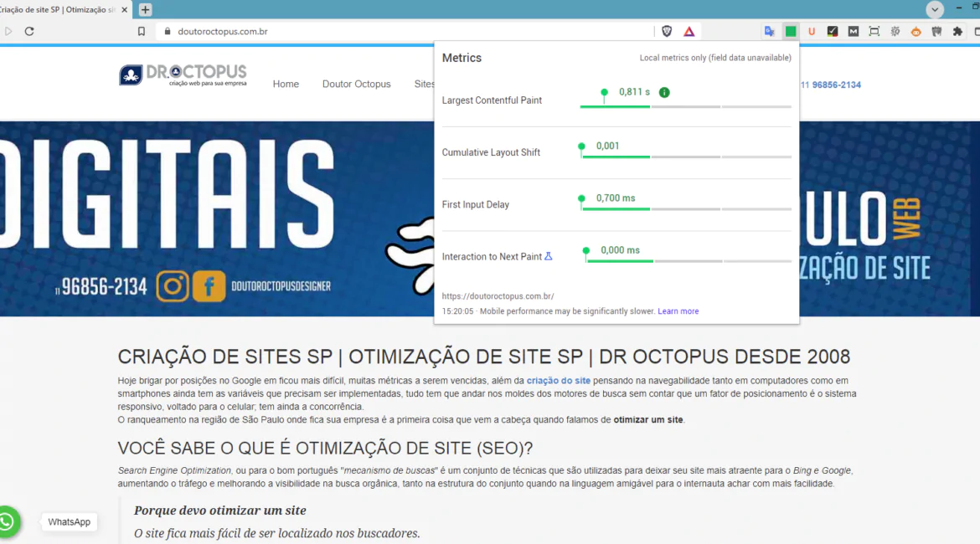Viewport: 980px width, 544px height.
Task: Click the full-page screenshot frame icon
Action: point(874,31)
